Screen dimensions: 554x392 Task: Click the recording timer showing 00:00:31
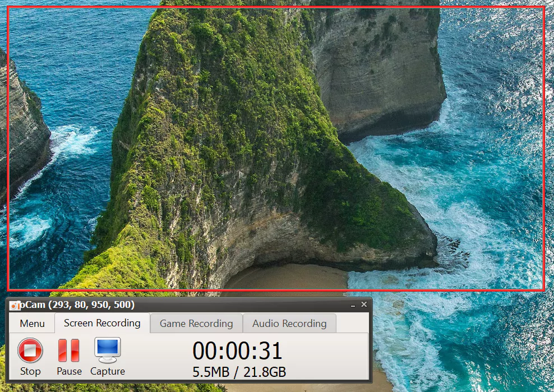pyautogui.click(x=238, y=350)
